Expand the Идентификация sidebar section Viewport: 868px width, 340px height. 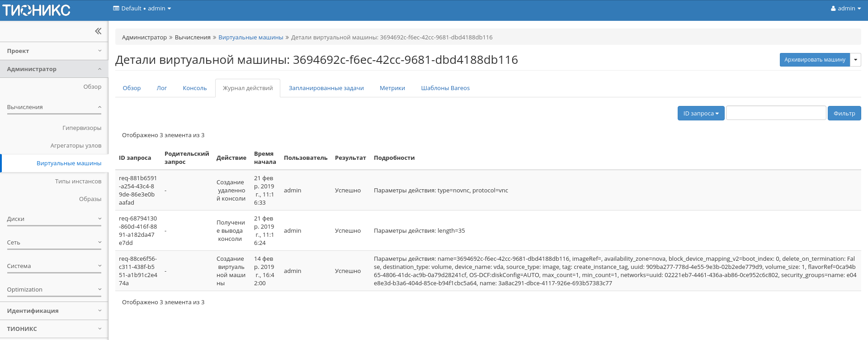[54, 311]
